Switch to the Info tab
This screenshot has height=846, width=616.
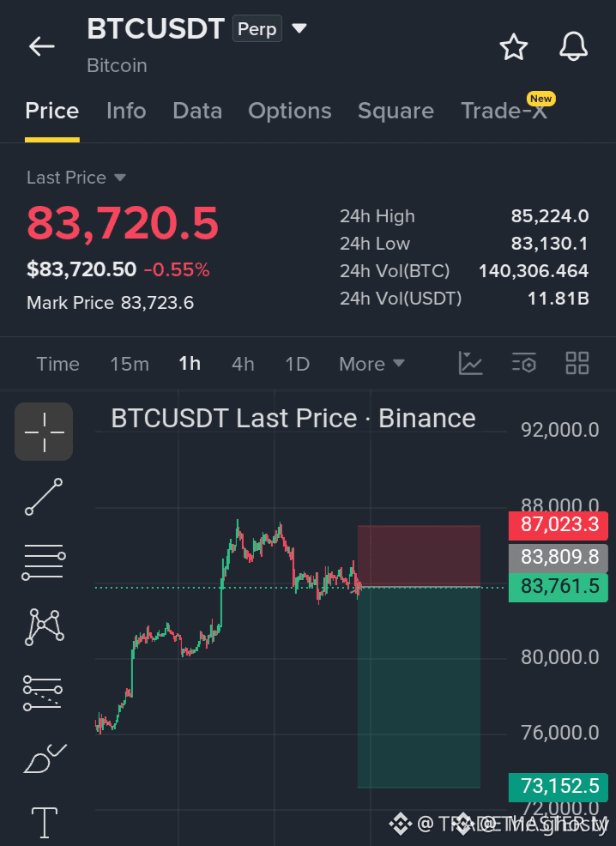tap(126, 112)
